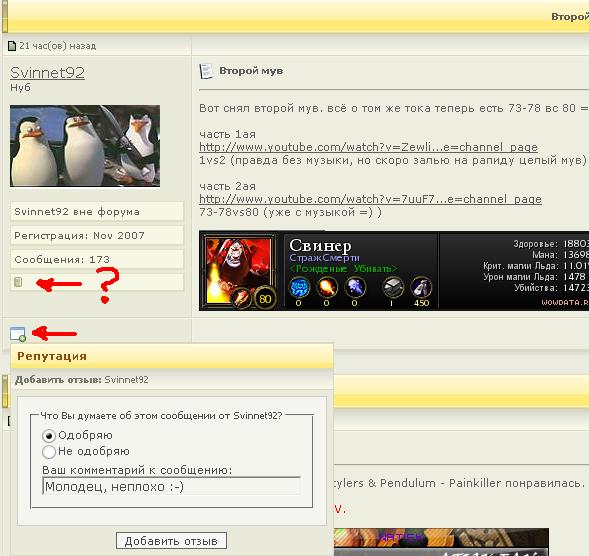Click the character portrait in the signature banner
Viewport: 589px width, 556px height.
pos(239,270)
